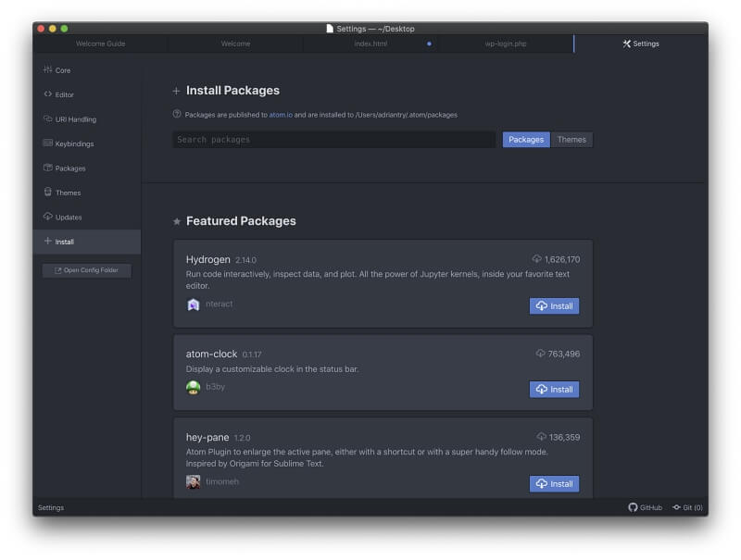Open the b3by author link
The image size is (741, 560).
[216, 387]
